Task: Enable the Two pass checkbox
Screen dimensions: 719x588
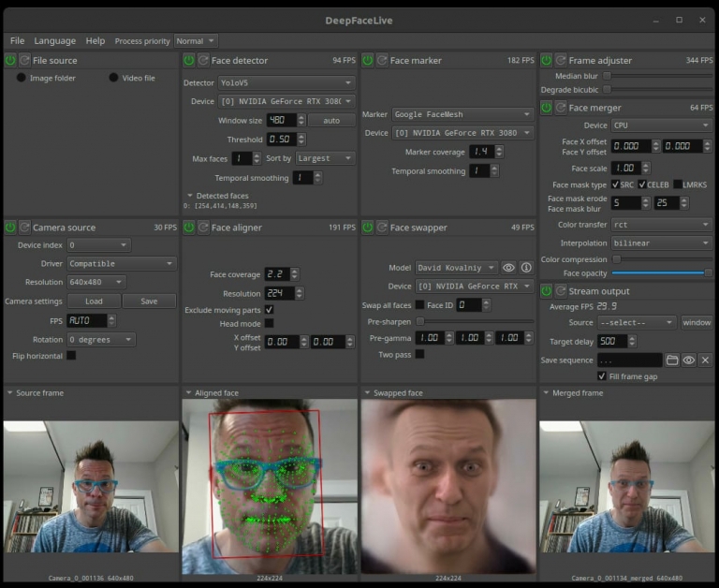Action: tap(419, 355)
